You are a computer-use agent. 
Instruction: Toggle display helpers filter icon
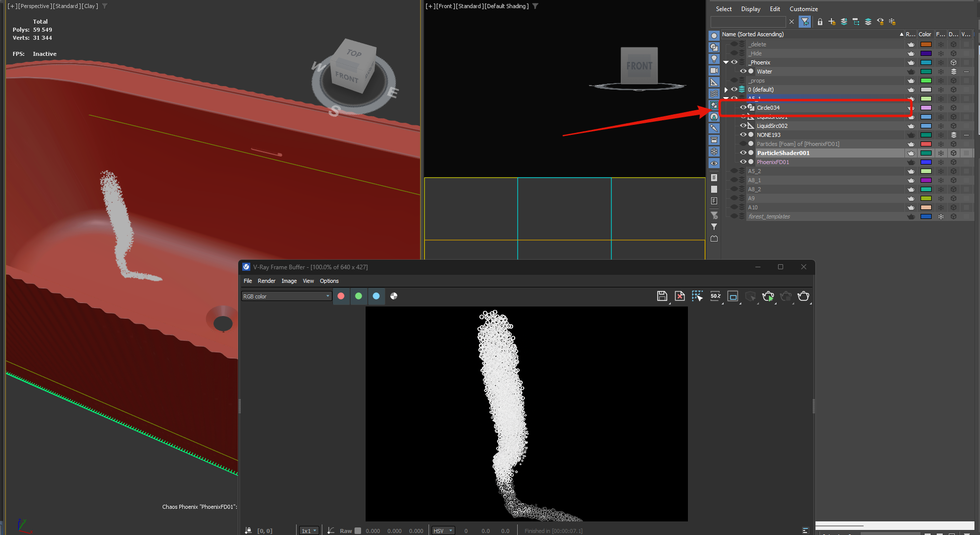tap(714, 82)
